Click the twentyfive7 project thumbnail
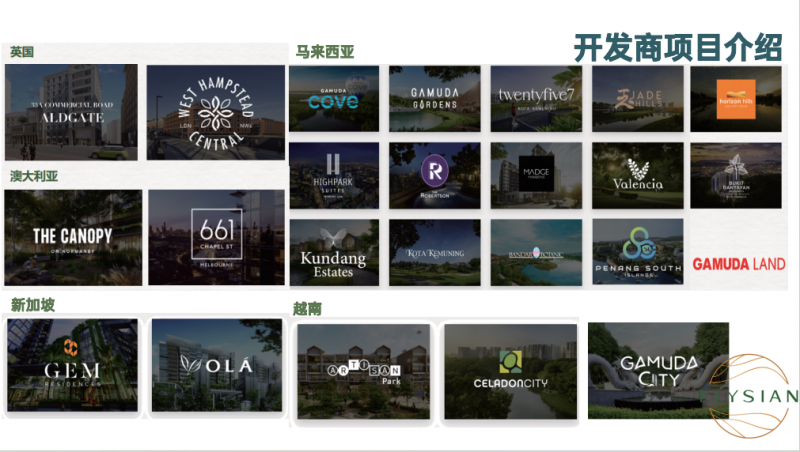Image resolution: width=800 pixels, height=452 pixels. [536, 98]
